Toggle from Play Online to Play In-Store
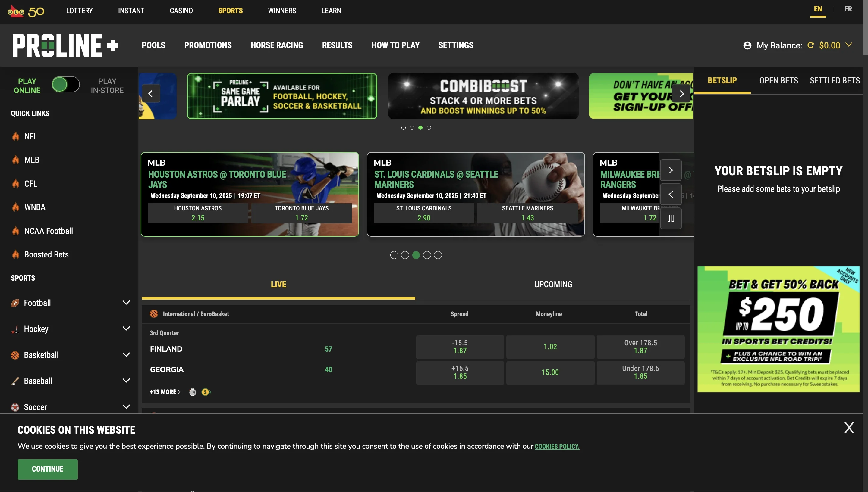The height and width of the screenshot is (492, 868). (x=66, y=85)
